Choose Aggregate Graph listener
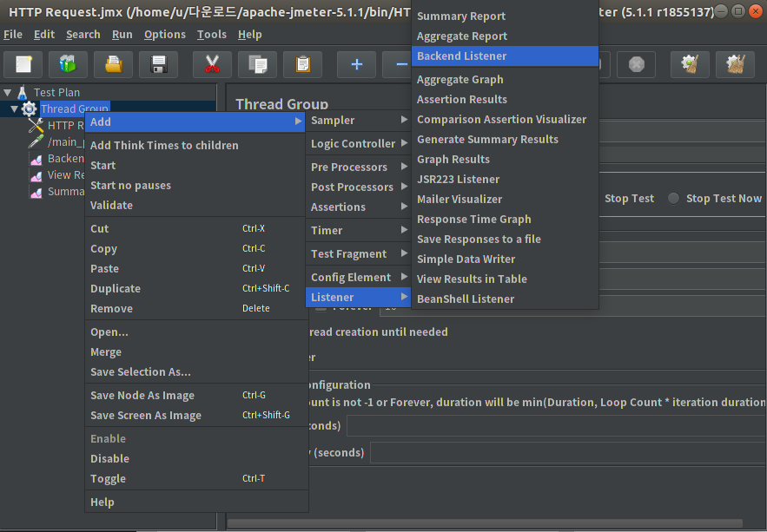767x532 pixels. [506, 80]
